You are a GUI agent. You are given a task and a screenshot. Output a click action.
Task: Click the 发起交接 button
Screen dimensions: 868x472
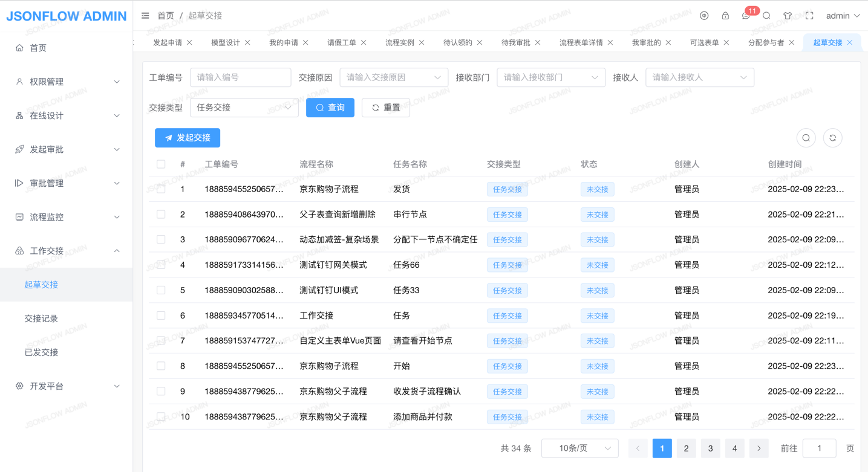188,138
